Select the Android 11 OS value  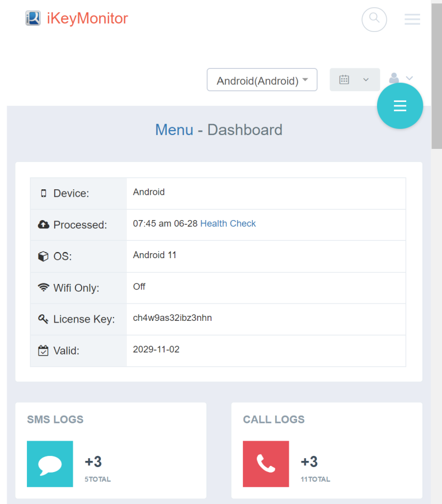(154, 255)
